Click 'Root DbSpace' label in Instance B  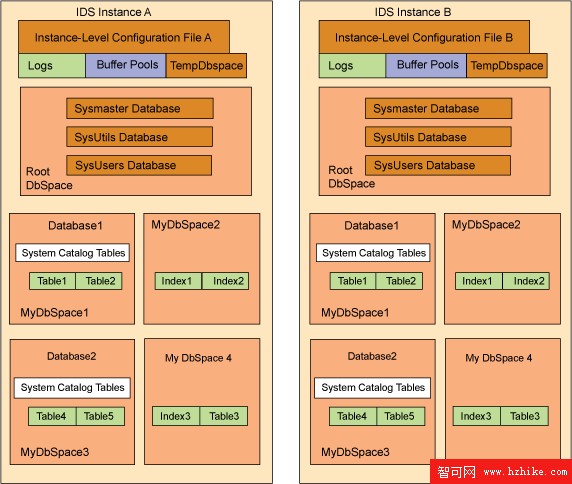[x=351, y=177]
